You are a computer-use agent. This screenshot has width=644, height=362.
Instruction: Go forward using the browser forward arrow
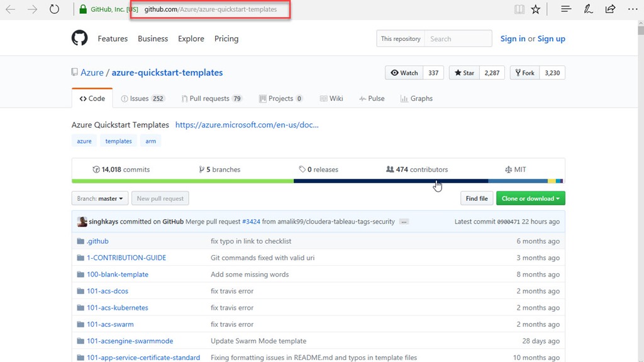(32, 9)
